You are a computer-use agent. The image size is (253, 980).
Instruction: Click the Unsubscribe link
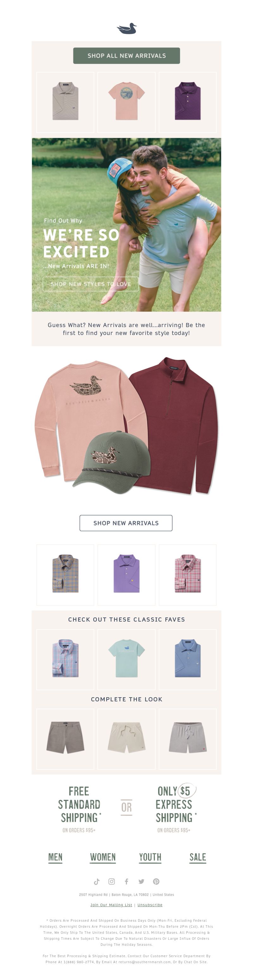pyautogui.click(x=150, y=905)
